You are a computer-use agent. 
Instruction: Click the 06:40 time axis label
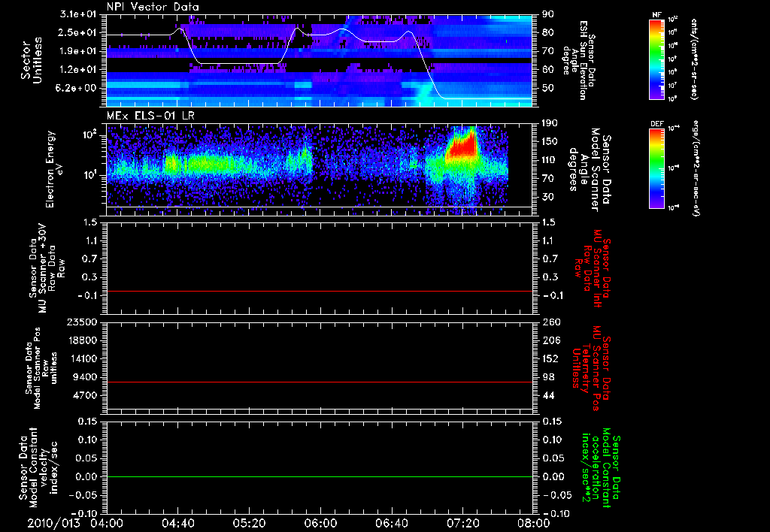[391, 523]
